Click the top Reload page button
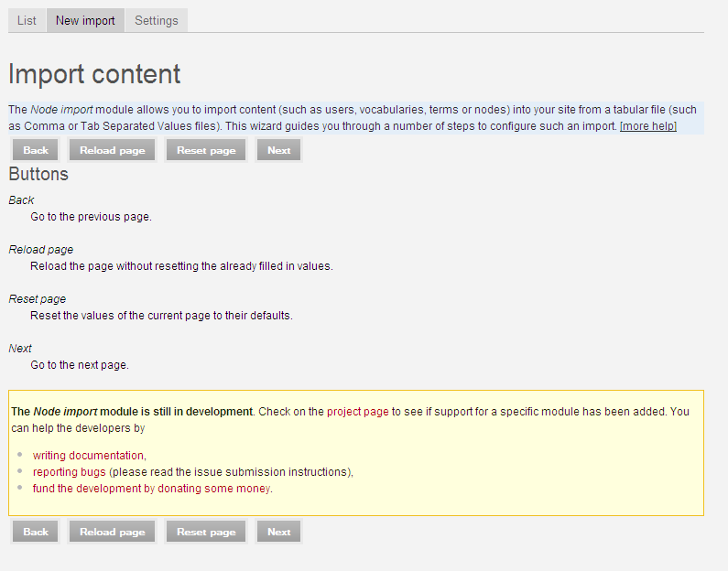728x571 pixels. coord(113,150)
